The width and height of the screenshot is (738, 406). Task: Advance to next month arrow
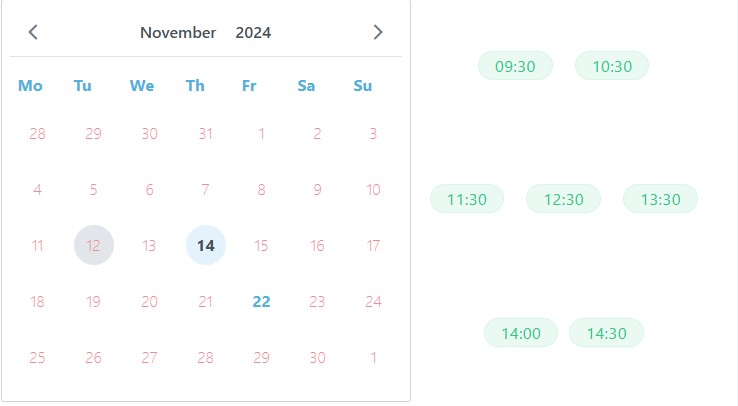378,32
